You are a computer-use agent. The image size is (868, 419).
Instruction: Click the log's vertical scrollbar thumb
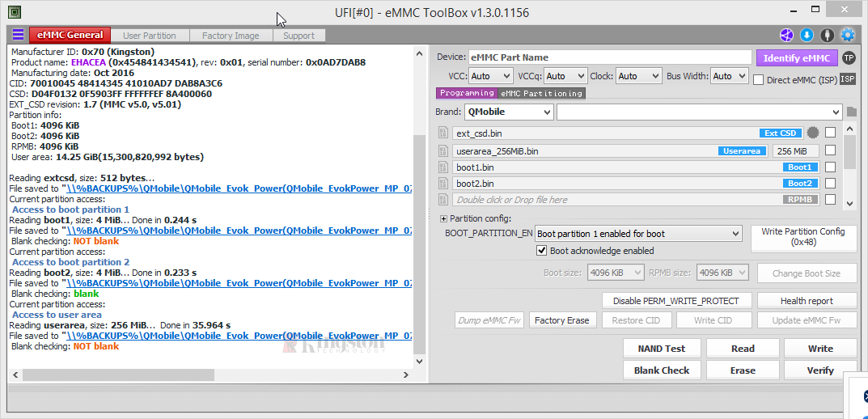[419, 243]
